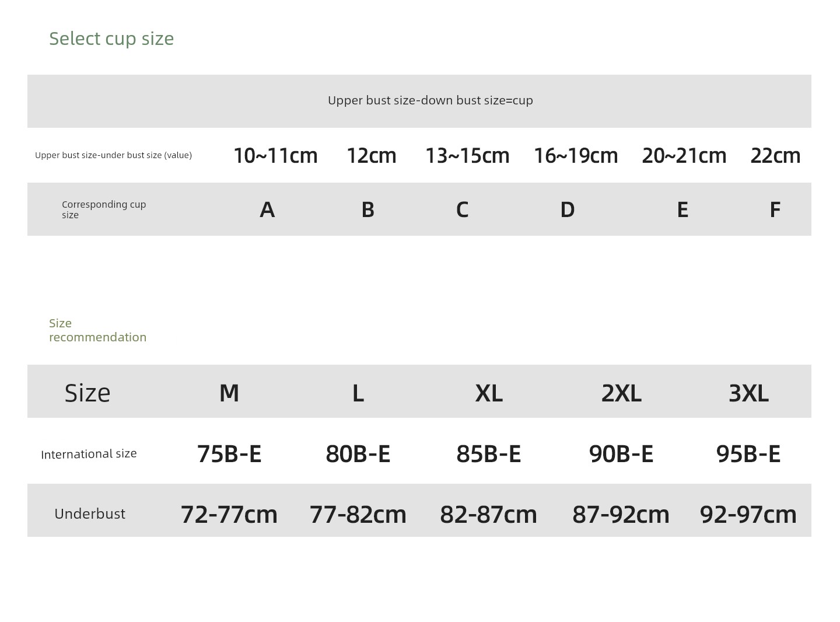Click the 13~15cm value cell
The height and width of the screenshot is (622, 840).
(x=467, y=156)
